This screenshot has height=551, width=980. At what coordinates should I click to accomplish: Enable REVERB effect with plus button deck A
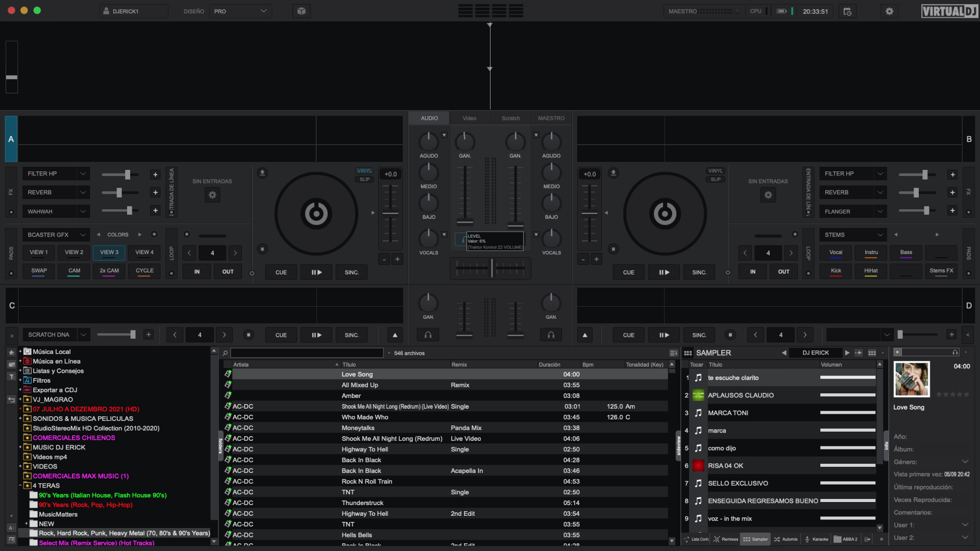tap(155, 192)
